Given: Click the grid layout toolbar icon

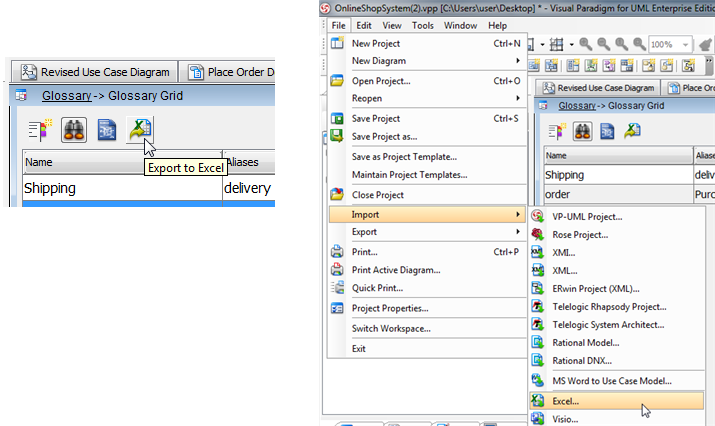Looking at the screenshot, I should (x=556, y=44).
